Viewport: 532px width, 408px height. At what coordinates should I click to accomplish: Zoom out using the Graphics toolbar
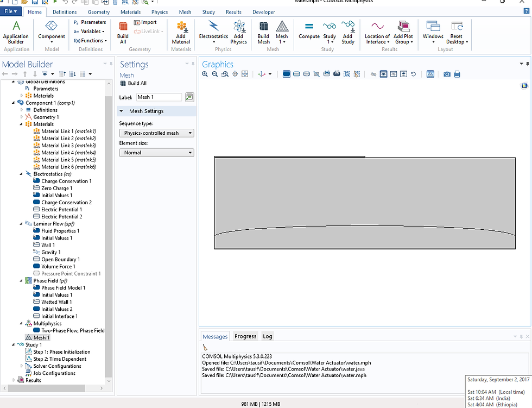click(x=215, y=74)
